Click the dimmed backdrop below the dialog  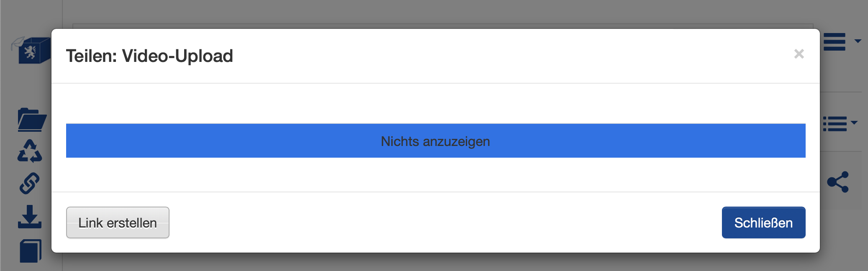point(435,263)
